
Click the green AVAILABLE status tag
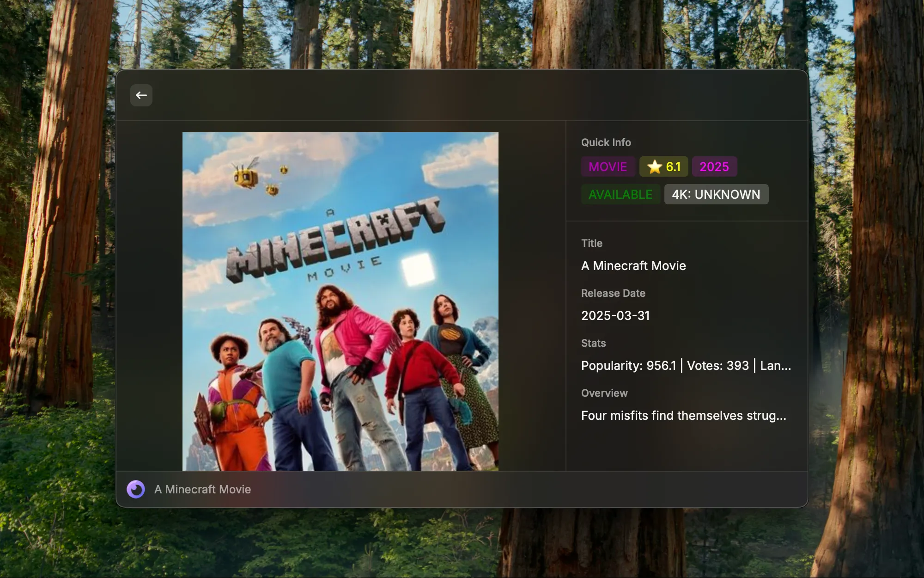(620, 194)
